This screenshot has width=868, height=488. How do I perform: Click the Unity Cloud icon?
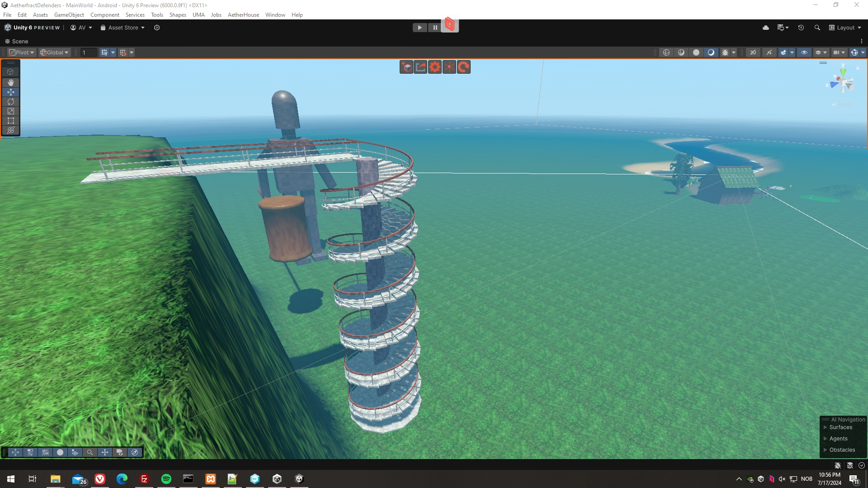pos(765,28)
